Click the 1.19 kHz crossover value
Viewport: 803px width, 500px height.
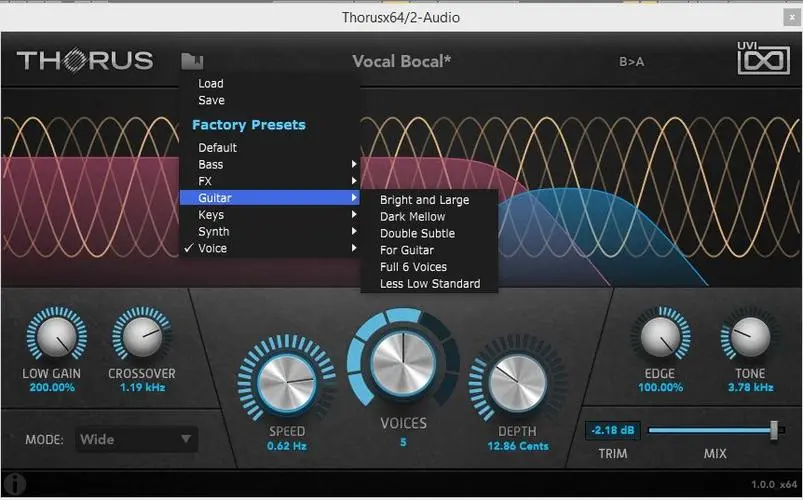tap(142, 388)
